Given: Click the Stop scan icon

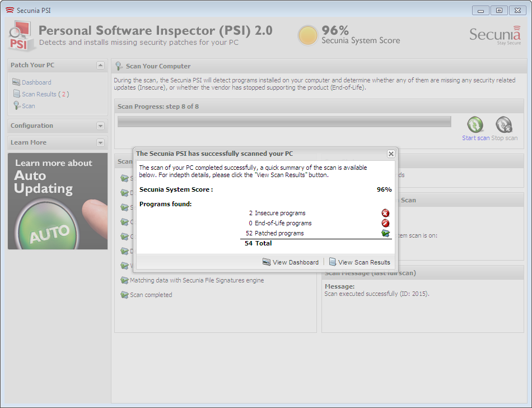Looking at the screenshot, I should 504,124.
